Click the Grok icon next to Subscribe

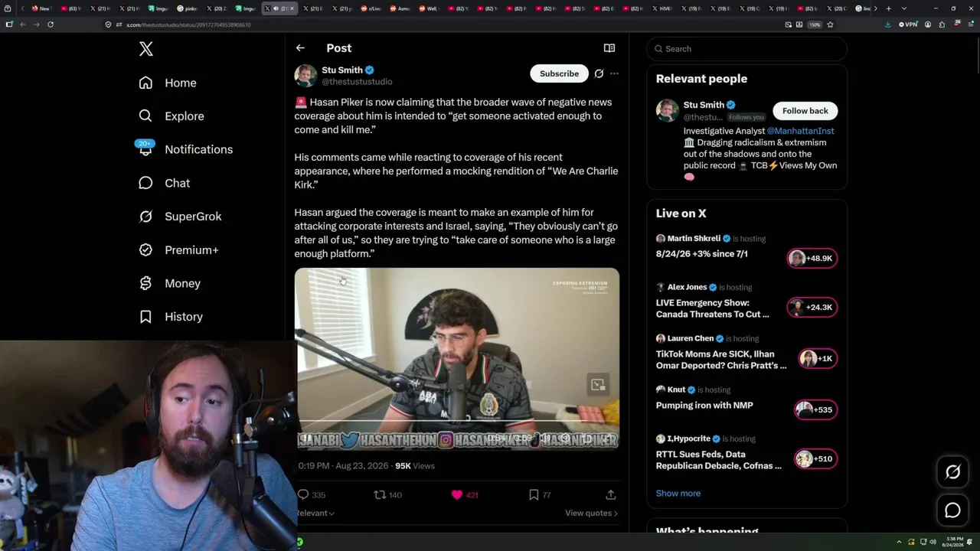click(599, 73)
